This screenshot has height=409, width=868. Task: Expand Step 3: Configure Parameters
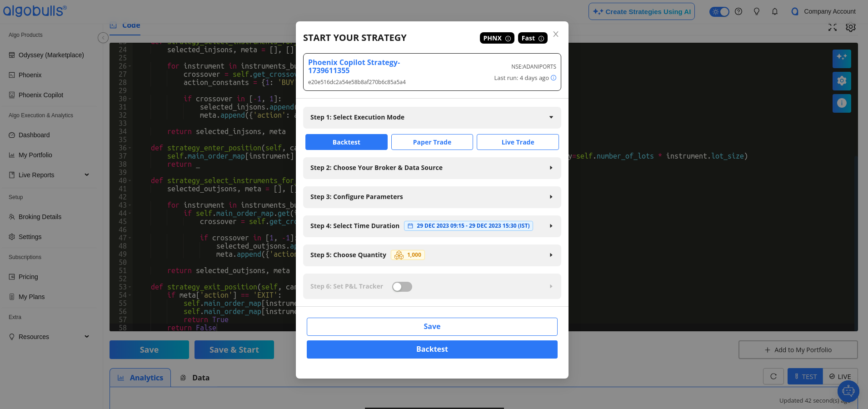(432, 197)
